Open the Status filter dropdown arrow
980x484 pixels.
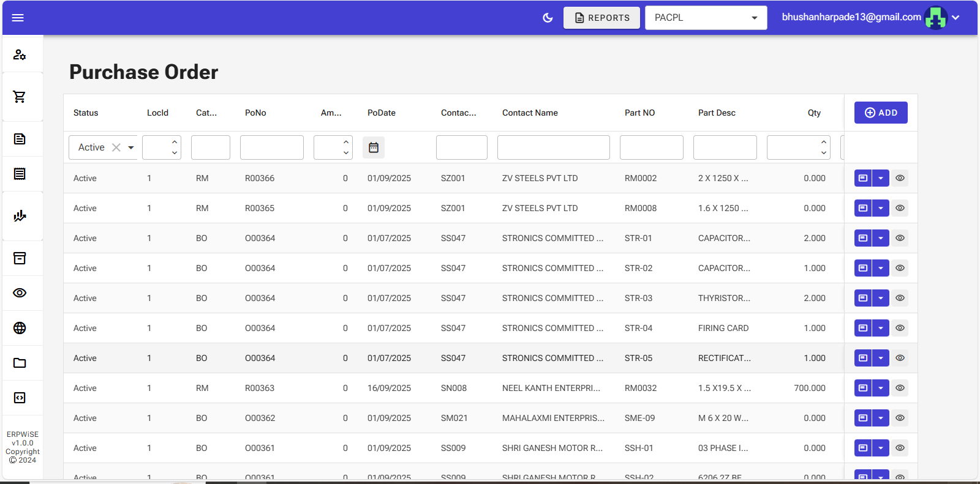tap(131, 147)
